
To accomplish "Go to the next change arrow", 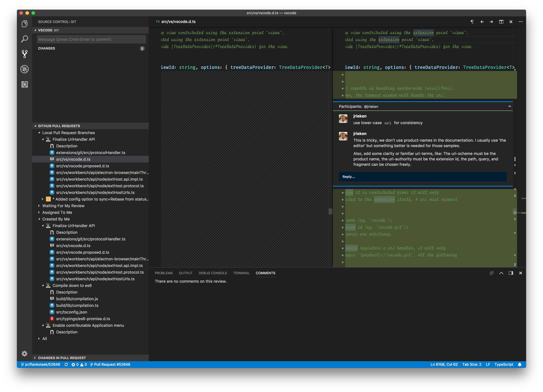I will point(491,22).
